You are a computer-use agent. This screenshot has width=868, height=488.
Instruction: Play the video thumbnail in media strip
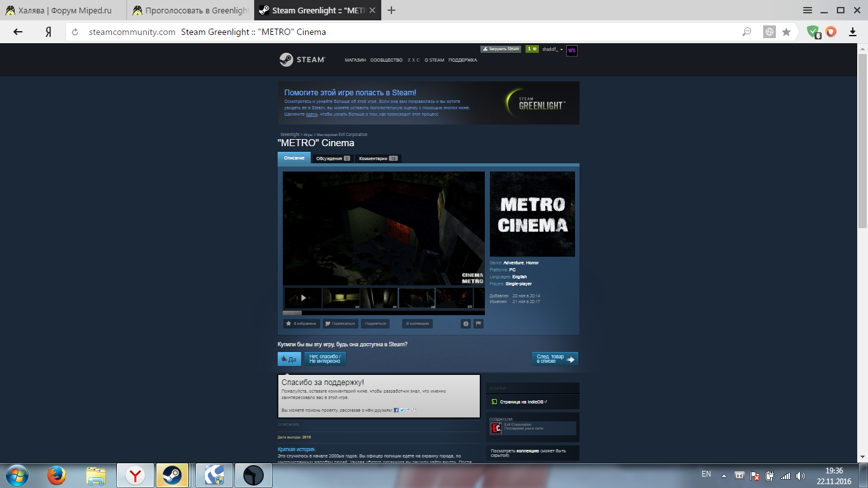tap(302, 297)
